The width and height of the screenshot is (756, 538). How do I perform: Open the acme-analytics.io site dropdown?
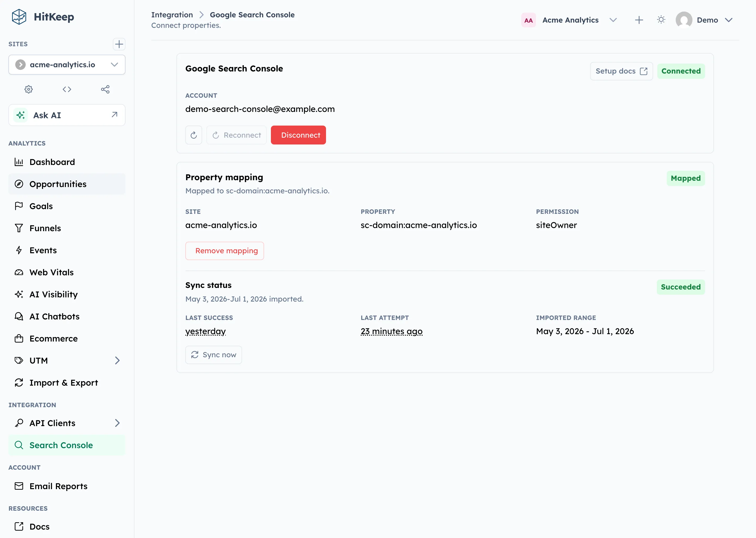coord(67,65)
